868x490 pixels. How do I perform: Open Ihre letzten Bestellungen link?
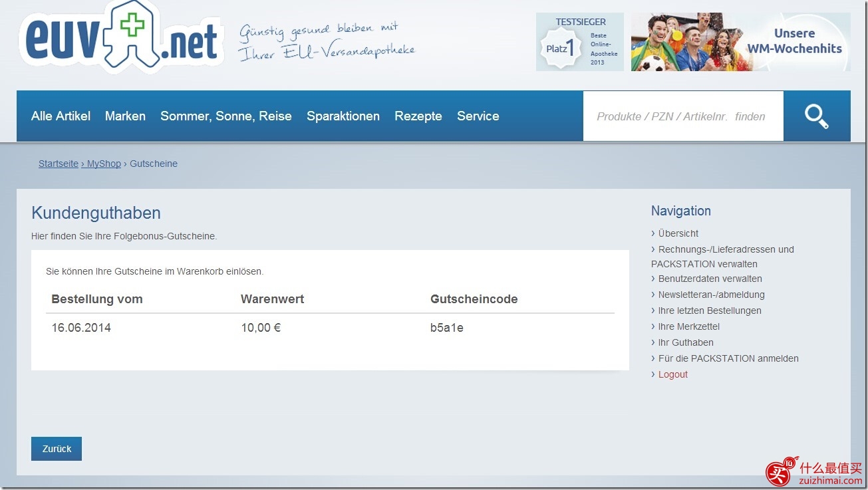click(x=710, y=310)
